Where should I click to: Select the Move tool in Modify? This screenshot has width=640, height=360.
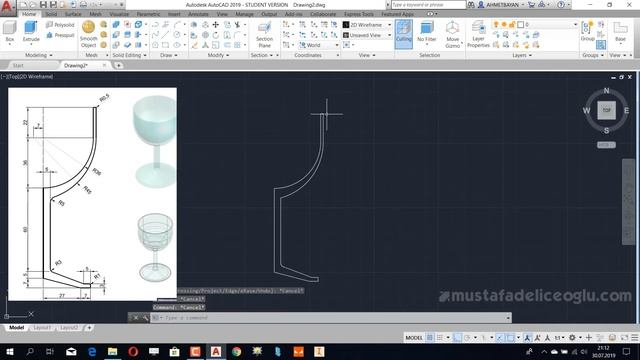216,25
